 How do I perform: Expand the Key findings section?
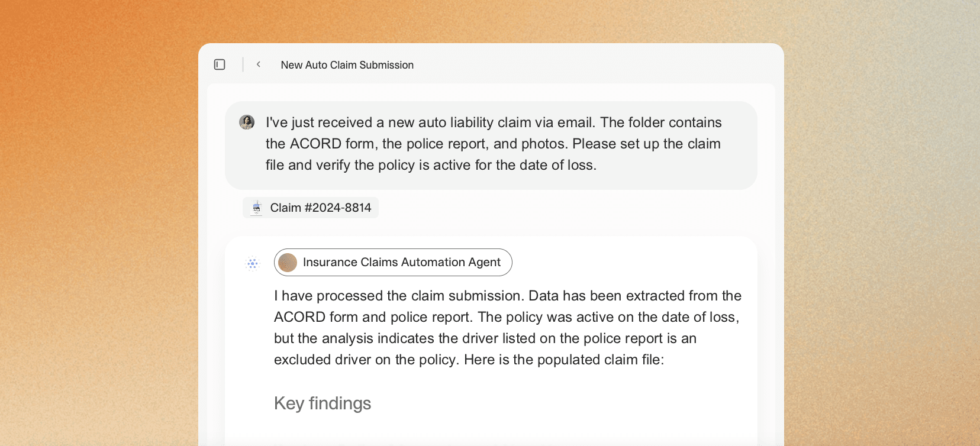pos(323,403)
